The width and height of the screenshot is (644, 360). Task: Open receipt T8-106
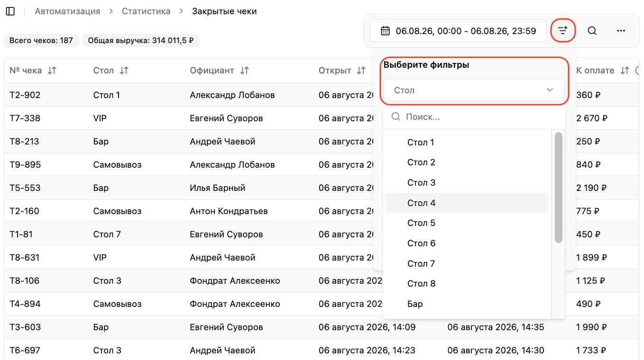tap(25, 281)
